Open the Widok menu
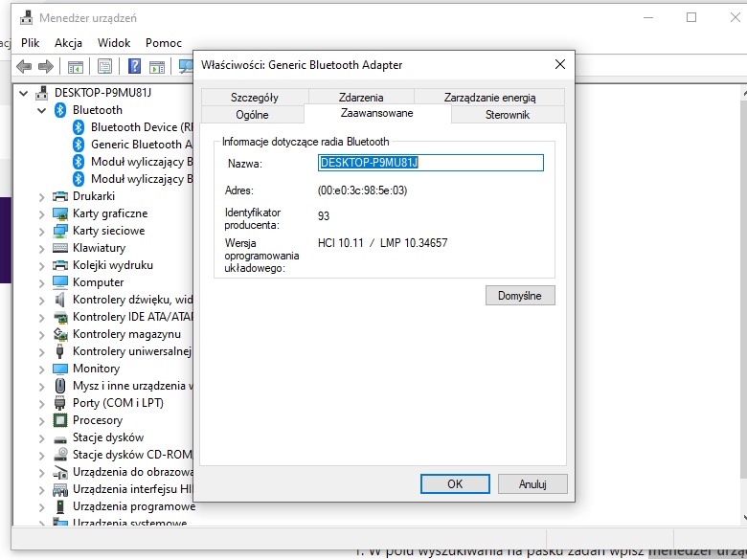The height and width of the screenshot is (560, 747). click(x=114, y=43)
